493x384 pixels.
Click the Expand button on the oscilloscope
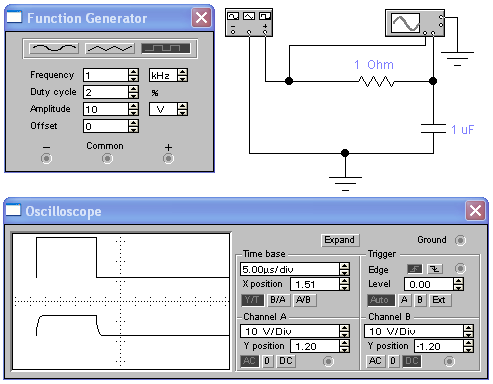340,240
